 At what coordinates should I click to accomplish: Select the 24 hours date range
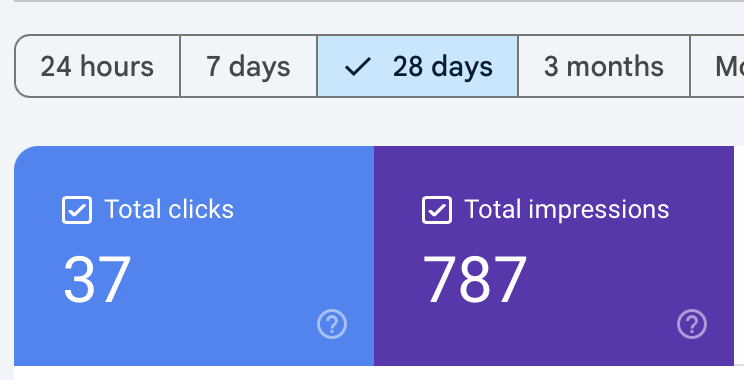[97, 66]
